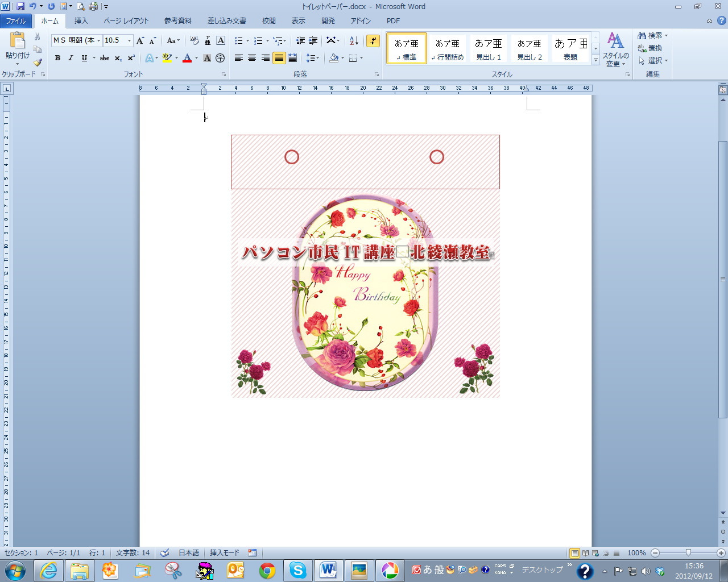The image size is (728, 582).
Task: Open Windows Start button
Action: [15, 569]
